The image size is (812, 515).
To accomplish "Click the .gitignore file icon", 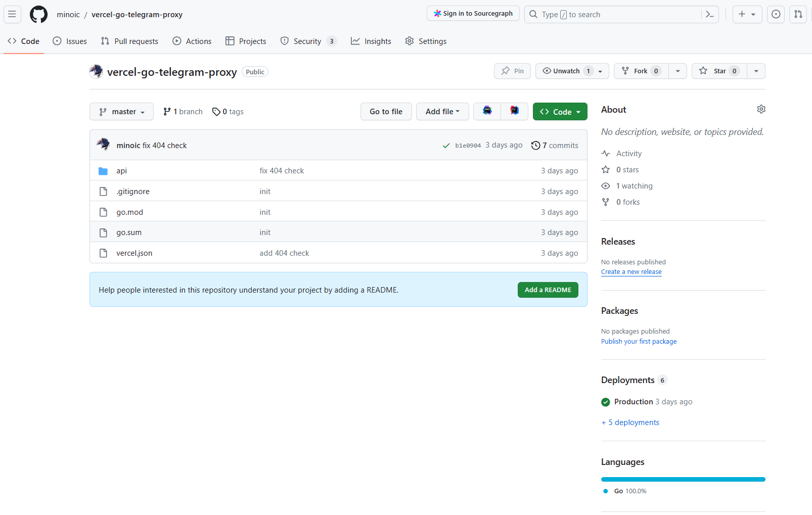I will (103, 192).
